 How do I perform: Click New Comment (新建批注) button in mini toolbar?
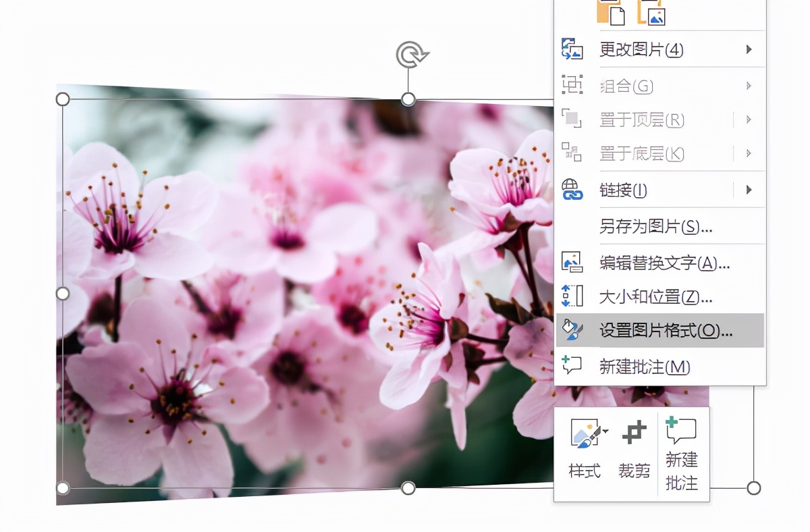click(681, 452)
